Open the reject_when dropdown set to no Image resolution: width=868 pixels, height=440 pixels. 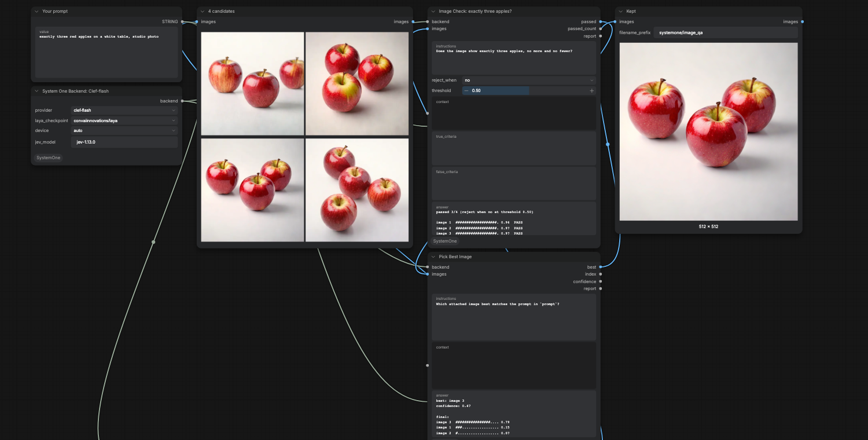[x=529, y=80]
